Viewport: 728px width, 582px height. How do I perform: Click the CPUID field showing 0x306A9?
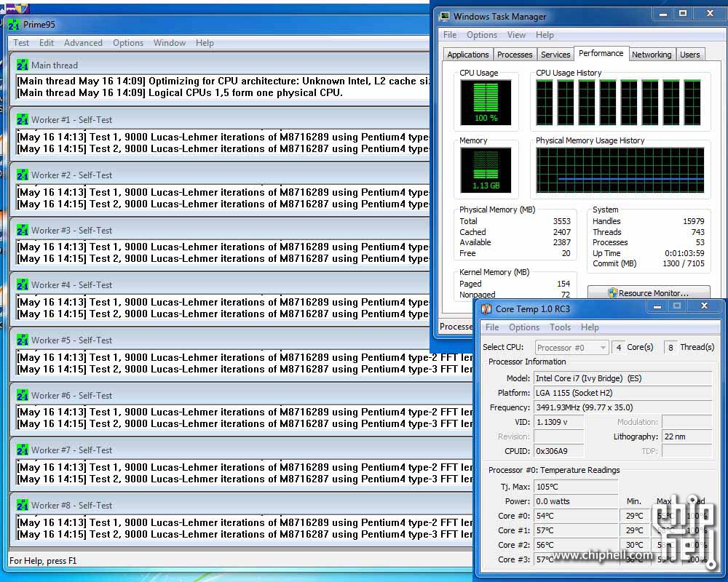(x=558, y=451)
